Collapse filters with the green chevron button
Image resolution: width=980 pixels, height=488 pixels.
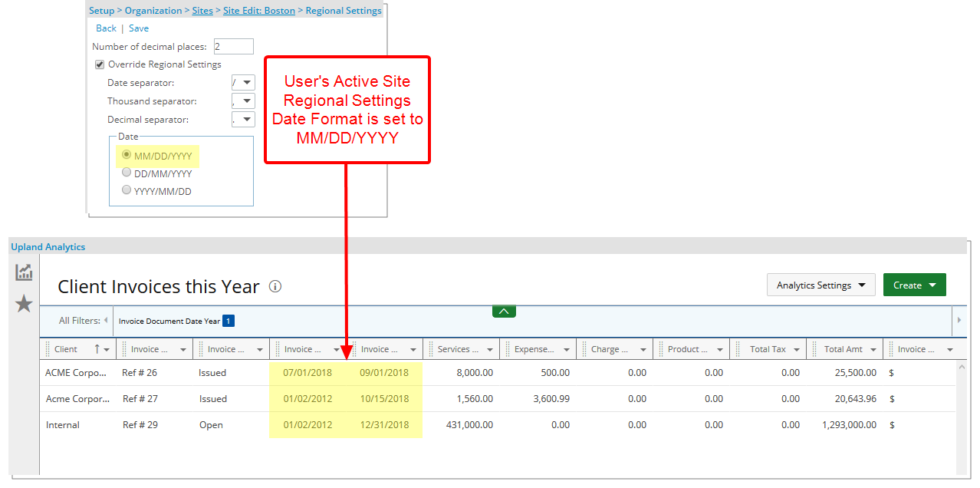point(504,311)
